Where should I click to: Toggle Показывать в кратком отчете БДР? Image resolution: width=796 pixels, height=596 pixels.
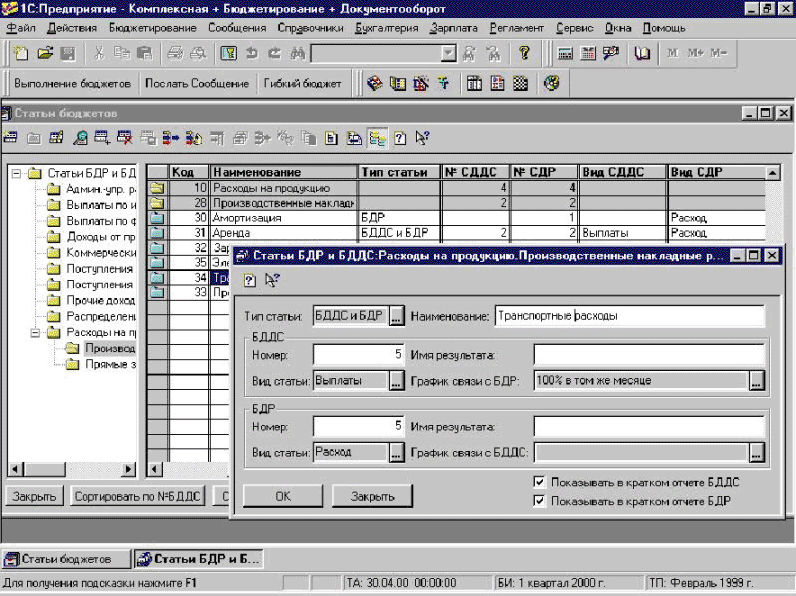(x=539, y=501)
